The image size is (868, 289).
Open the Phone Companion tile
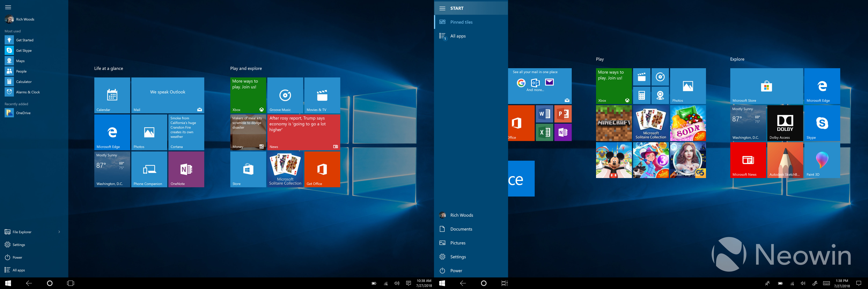[149, 169]
